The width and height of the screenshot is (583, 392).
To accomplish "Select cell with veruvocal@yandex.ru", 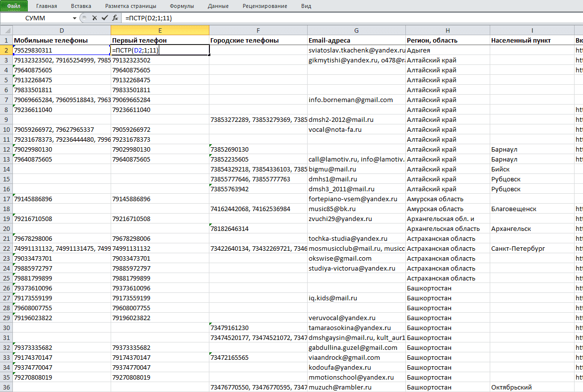I will [356, 318].
